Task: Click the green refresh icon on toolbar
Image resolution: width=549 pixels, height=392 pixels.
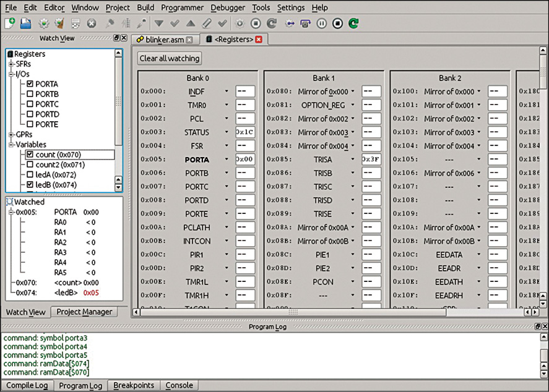Action: coord(353,23)
